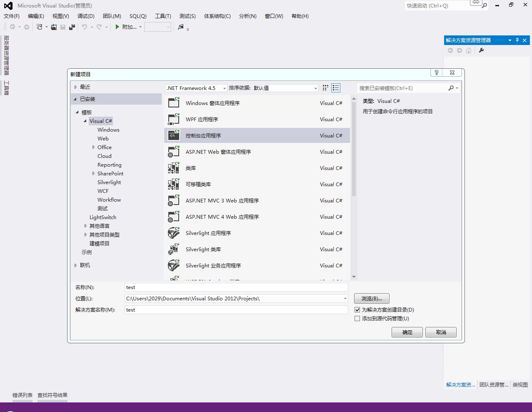Click the 可移植类库 template icon
The width and height of the screenshot is (532, 412).
173,184
